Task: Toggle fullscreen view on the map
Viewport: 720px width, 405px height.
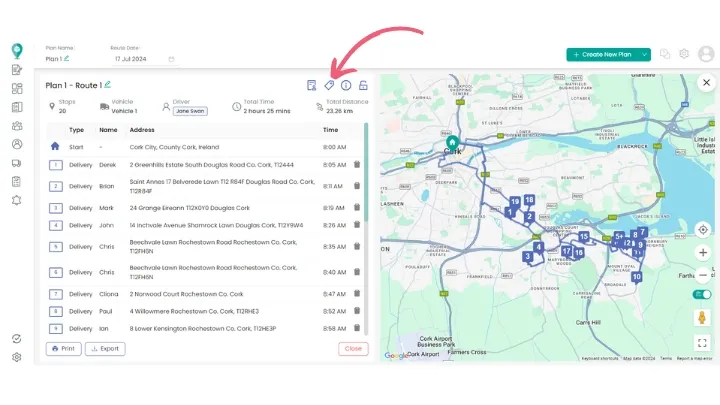Action: click(702, 342)
